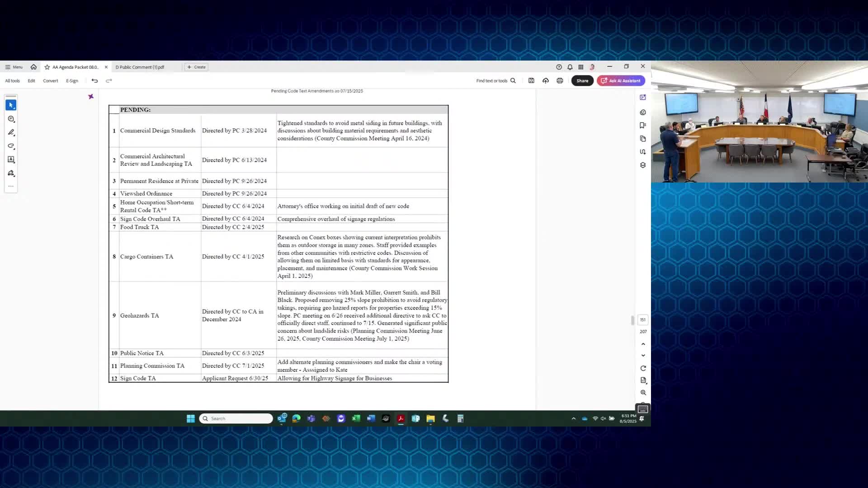Go to next page with down chevron
The height and width of the screenshot is (488, 868).
click(643, 356)
